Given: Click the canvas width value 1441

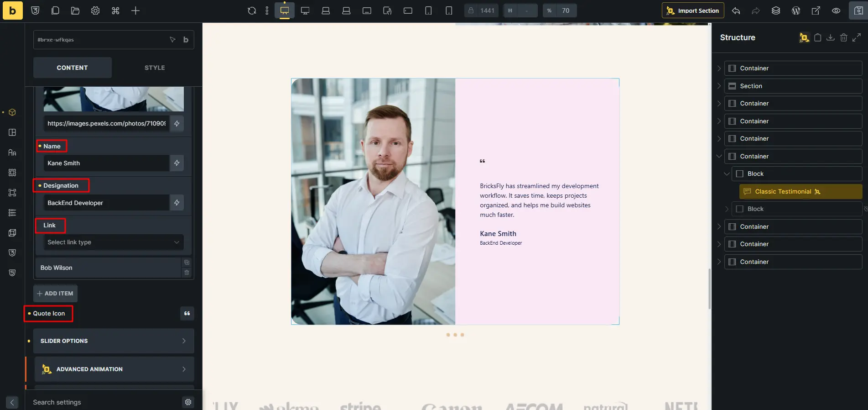Looking at the screenshot, I should click(x=487, y=11).
